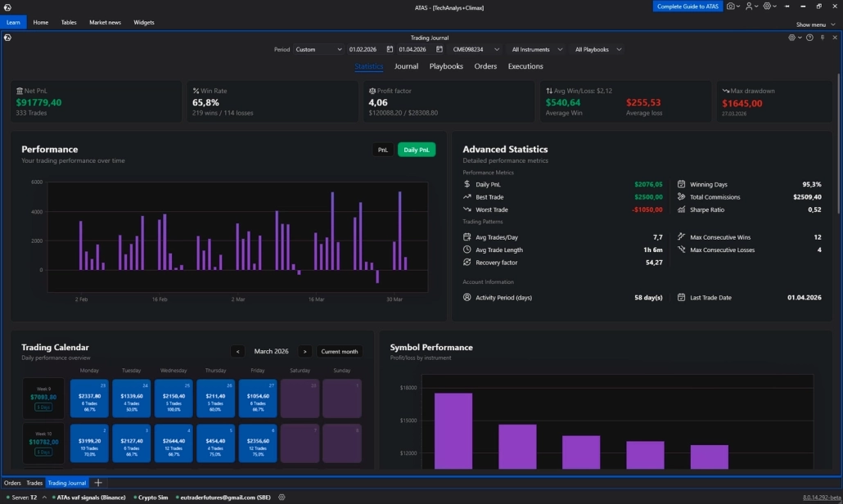Expand the camera icon dropdown arrow

738,7
